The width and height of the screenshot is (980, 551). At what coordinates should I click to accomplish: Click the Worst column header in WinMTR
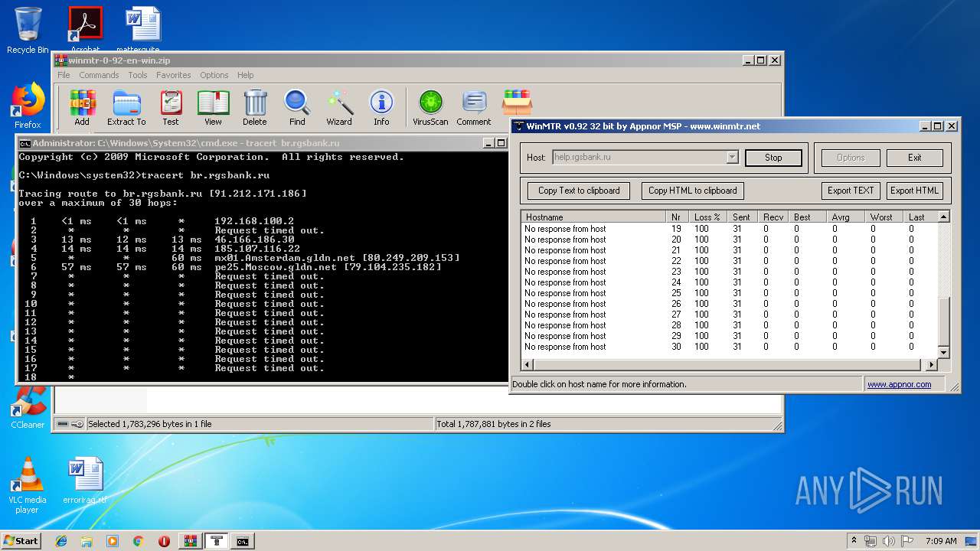(883, 217)
